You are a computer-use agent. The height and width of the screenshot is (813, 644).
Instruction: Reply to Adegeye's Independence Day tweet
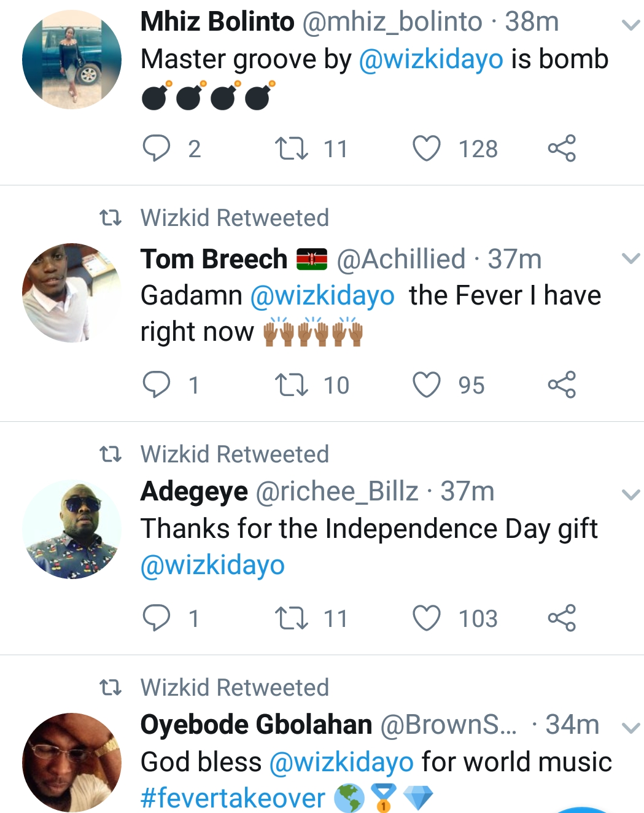[x=156, y=618]
